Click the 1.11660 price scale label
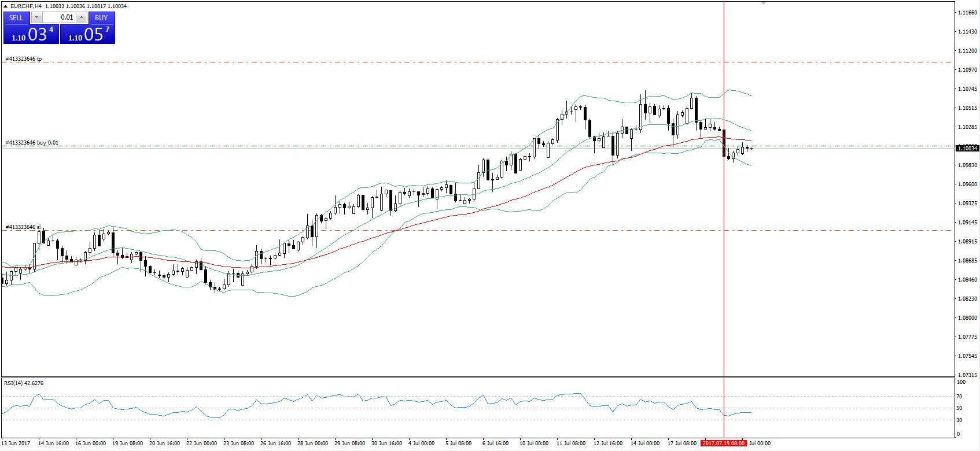 [x=968, y=12]
